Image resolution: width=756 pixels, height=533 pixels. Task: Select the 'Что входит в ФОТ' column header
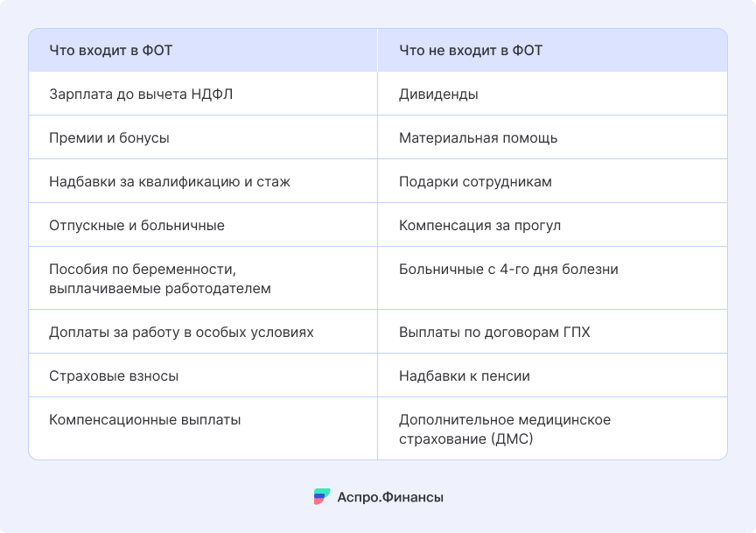coord(203,50)
